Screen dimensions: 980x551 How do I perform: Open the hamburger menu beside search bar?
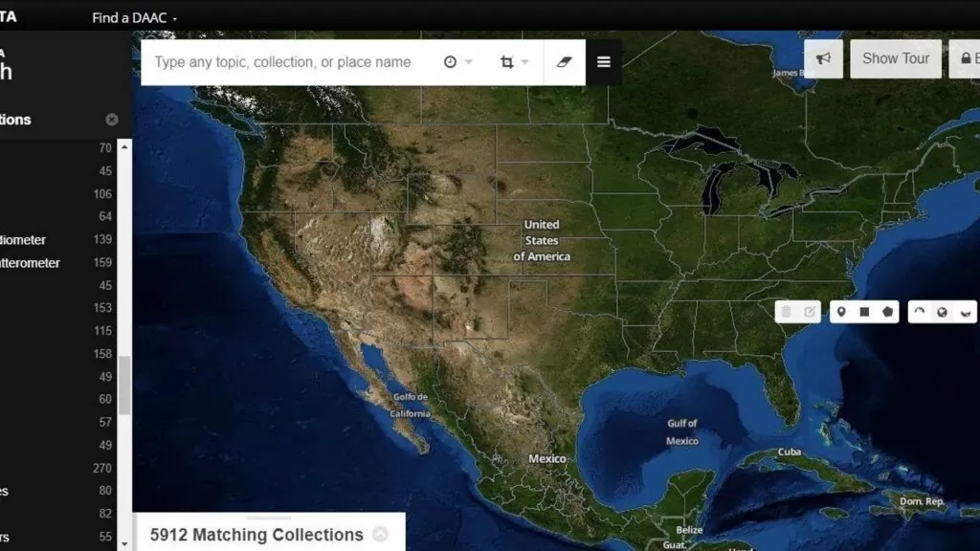604,62
